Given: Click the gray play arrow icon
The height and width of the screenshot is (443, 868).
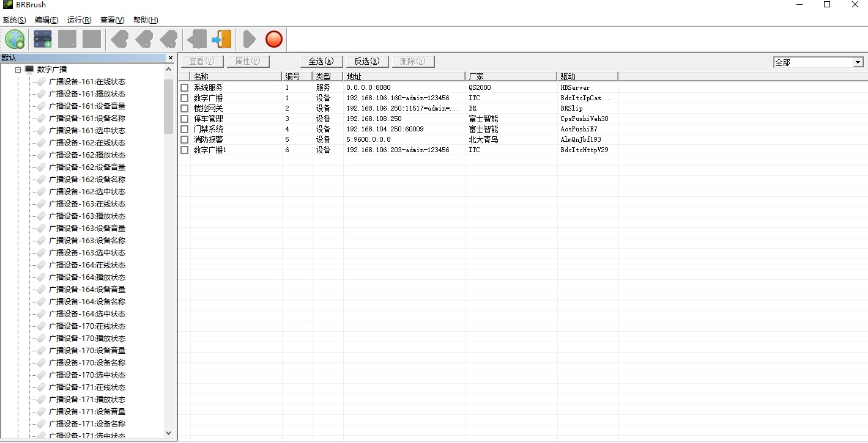Looking at the screenshot, I should (249, 39).
